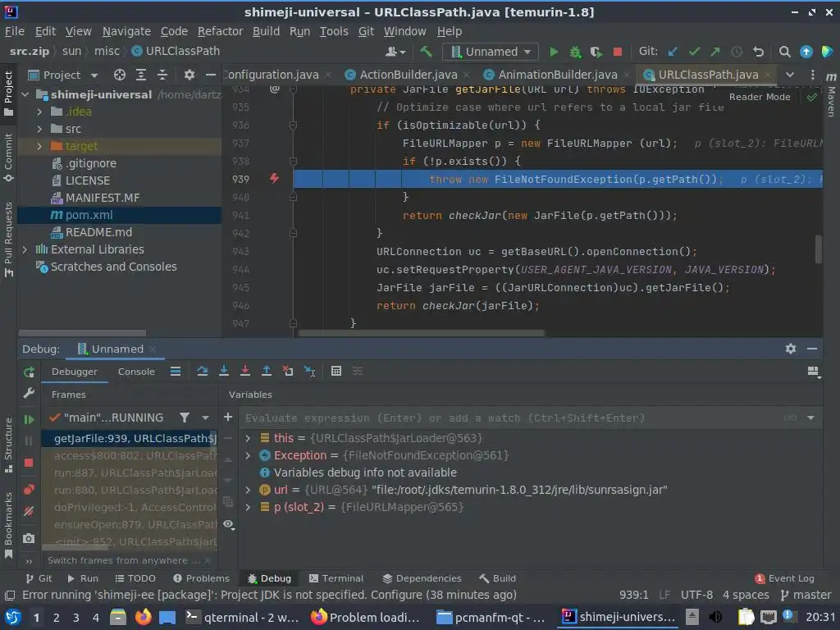The height and width of the screenshot is (630, 840).
Task: Expand p (slot_2) variable node
Action: (248, 507)
